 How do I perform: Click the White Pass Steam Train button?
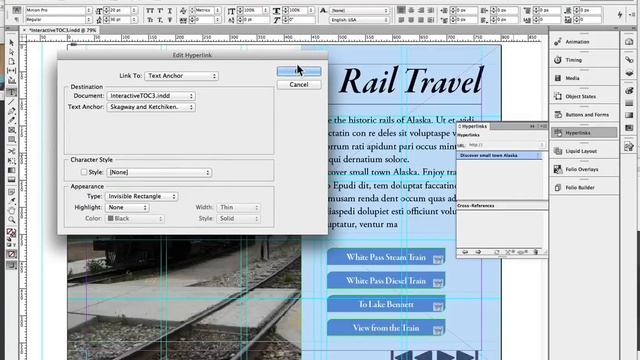(386, 257)
